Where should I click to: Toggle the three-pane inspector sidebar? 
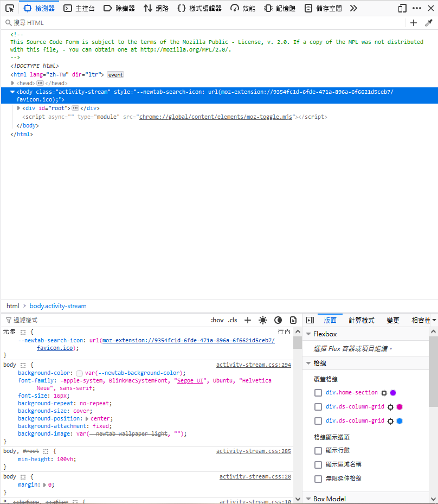point(310,320)
